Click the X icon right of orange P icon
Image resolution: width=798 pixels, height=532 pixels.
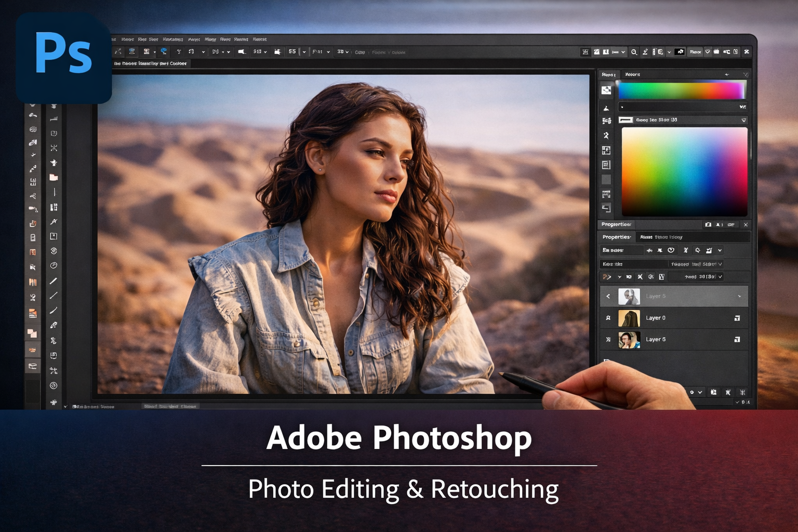click(640, 277)
